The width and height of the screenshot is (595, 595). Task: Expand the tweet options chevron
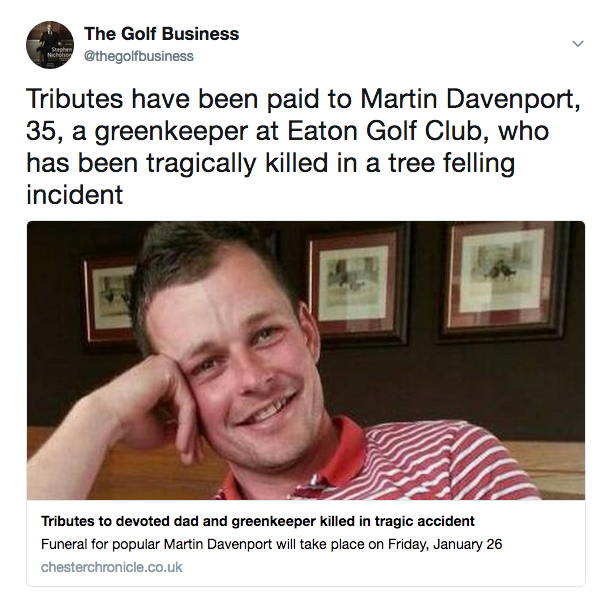point(578,44)
